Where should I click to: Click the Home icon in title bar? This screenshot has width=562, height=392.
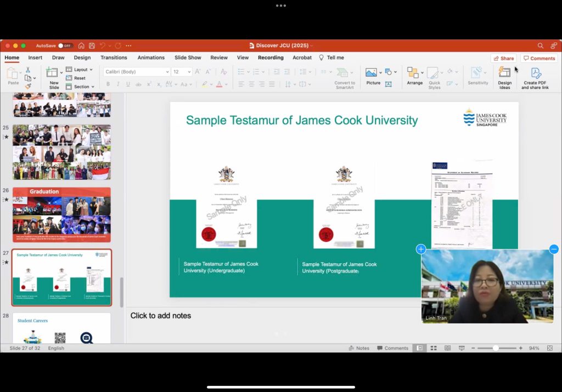click(81, 46)
